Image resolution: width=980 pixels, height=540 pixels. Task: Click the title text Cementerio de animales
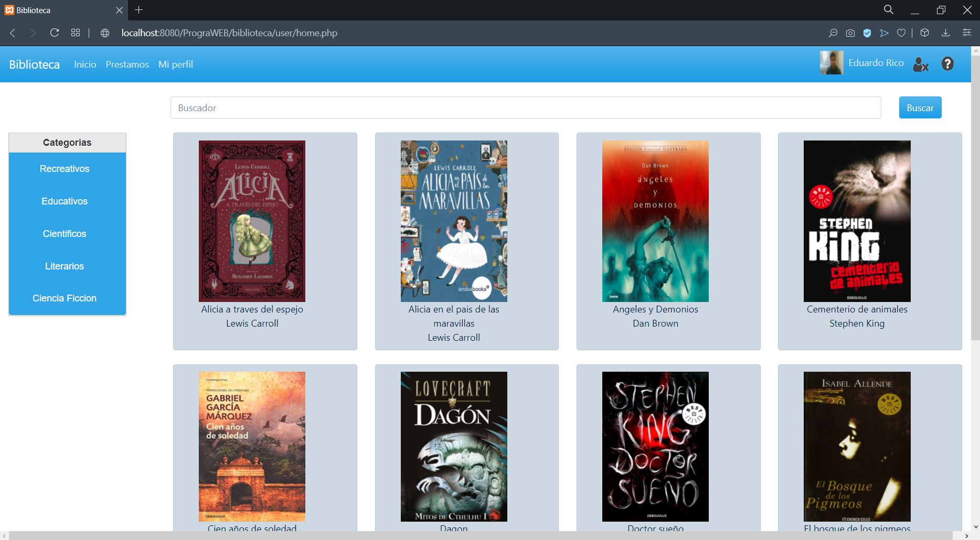(x=857, y=309)
